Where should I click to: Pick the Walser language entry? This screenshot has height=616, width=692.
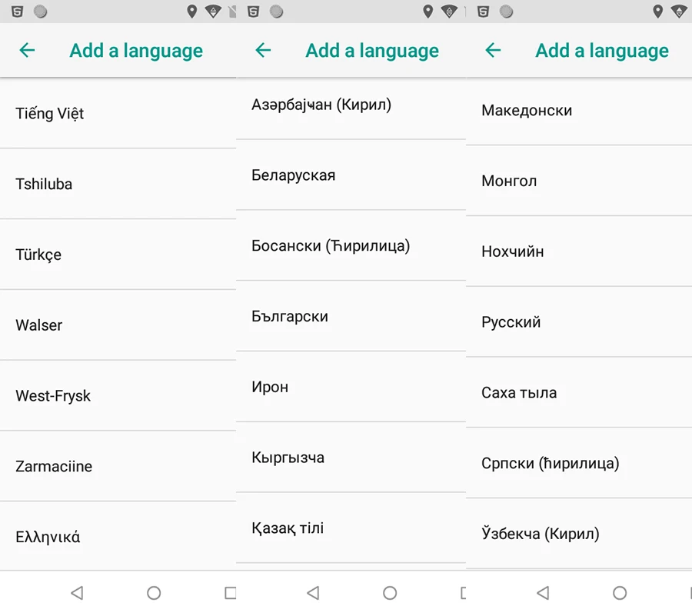(x=118, y=325)
